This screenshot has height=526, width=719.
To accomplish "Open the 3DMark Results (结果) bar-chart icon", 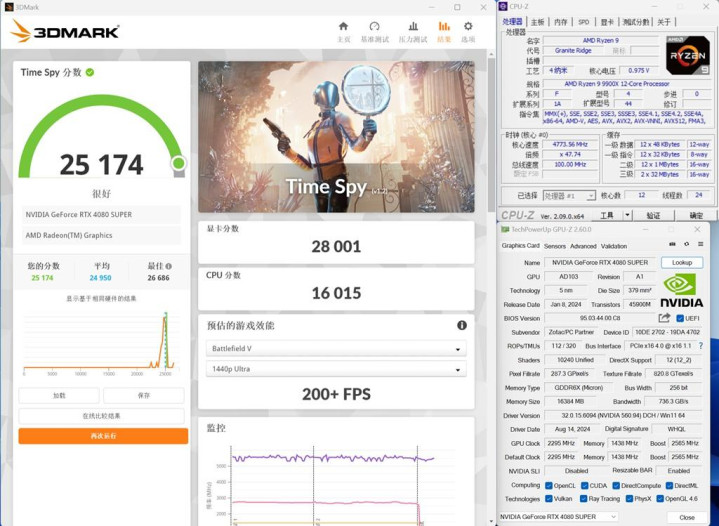I will pos(444,26).
